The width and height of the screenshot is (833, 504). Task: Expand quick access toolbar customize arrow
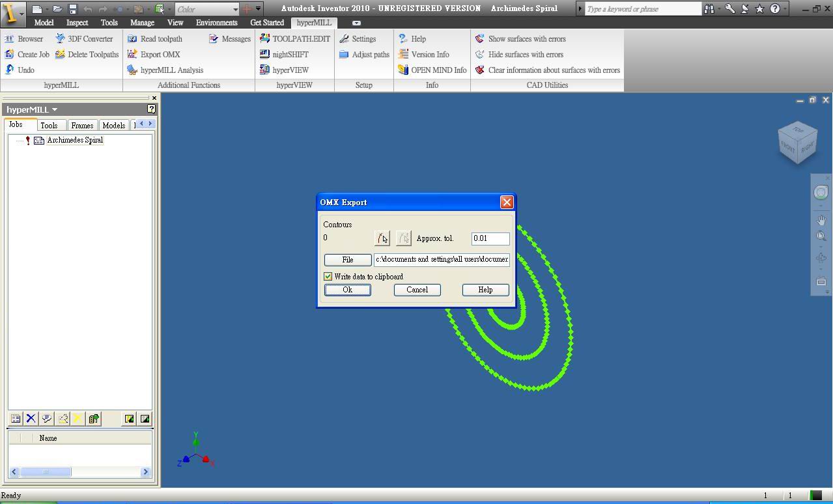[259, 9]
